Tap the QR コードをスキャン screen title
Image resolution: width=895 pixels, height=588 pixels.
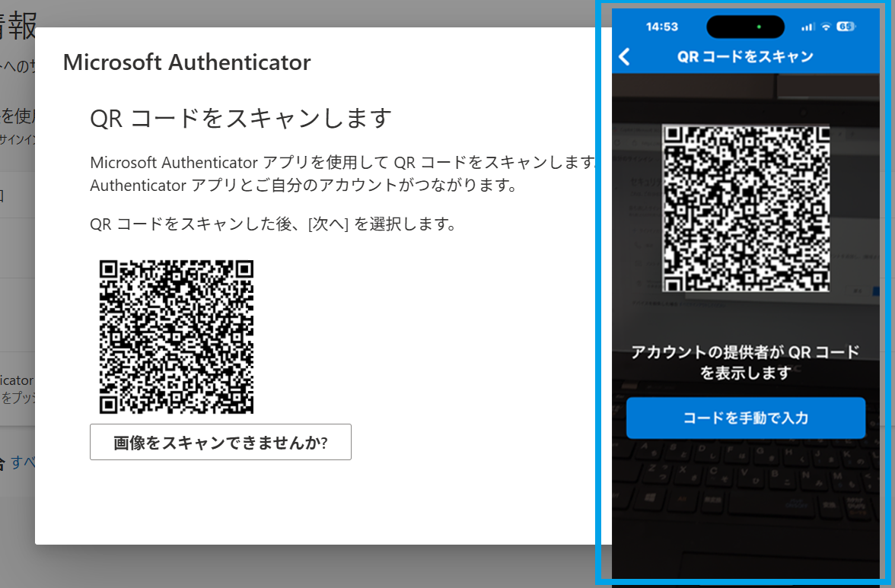[x=745, y=57]
